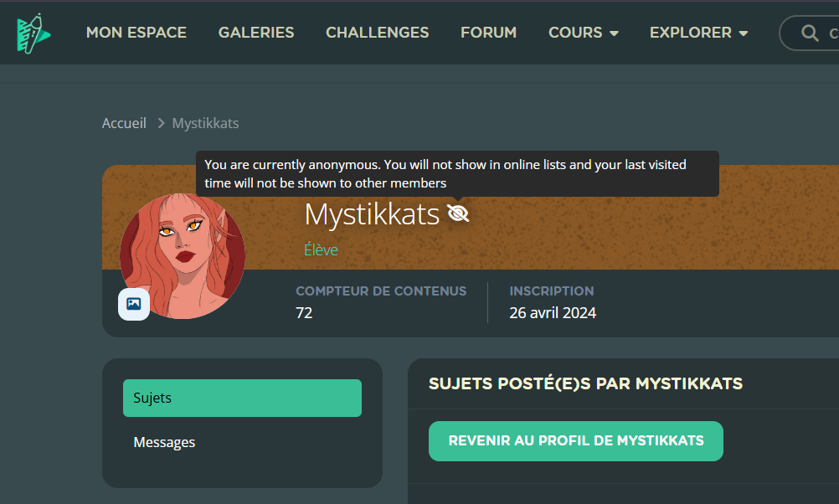This screenshot has width=839, height=504.
Task: Toggle the anonymous crossed-eye icon
Action: click(458, 213)
